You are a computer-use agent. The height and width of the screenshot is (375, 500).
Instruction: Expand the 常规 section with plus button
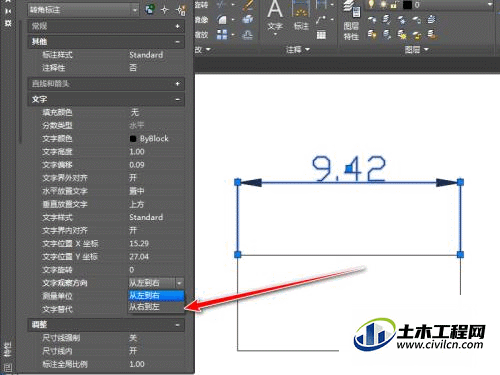(x=178, y=26)
